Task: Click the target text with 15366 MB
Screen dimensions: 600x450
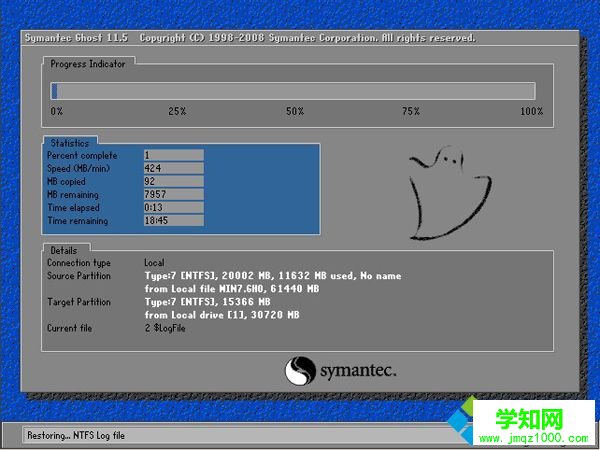Action: tap(207, 302)
